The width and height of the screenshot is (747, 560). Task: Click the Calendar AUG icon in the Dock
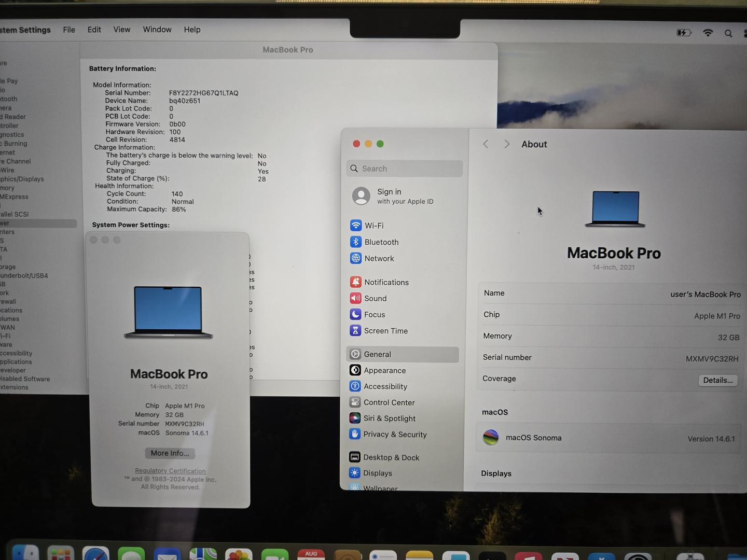pyautogui.click(x=311, y=554)
